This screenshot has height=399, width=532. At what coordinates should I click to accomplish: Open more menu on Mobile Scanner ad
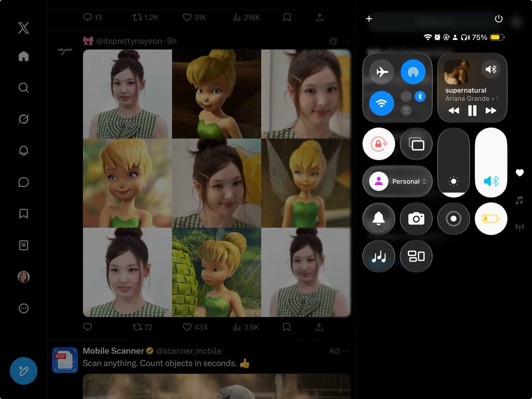346,351
